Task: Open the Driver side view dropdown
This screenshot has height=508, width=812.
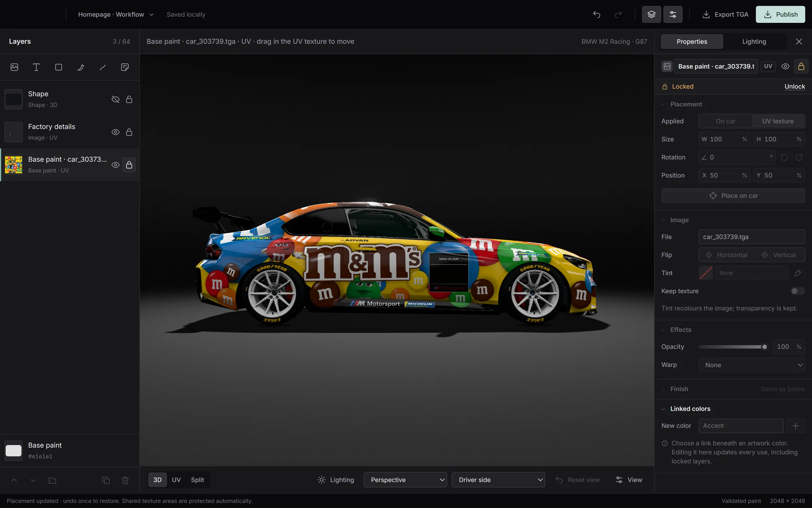Action: 498,480
